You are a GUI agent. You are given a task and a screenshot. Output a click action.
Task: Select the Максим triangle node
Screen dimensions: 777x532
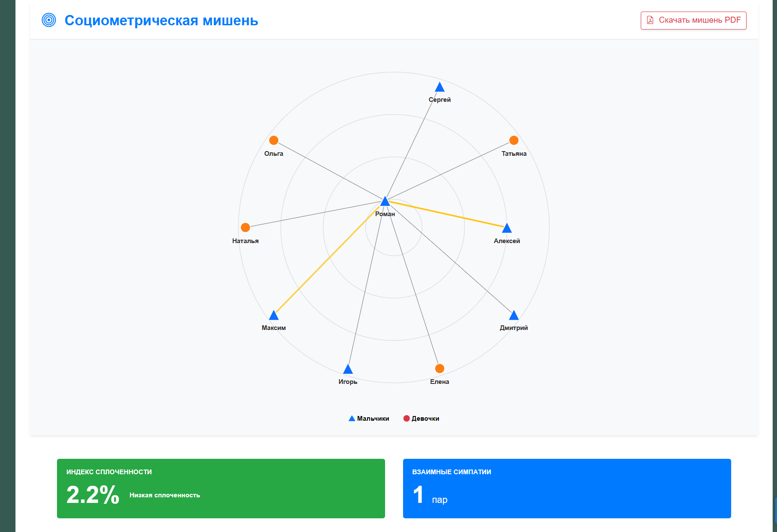274,316
